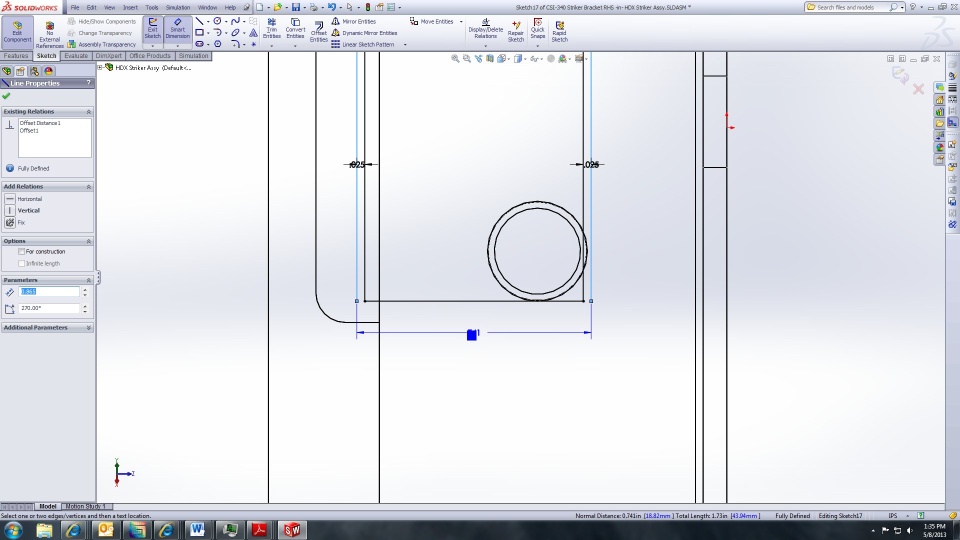The width and height of the screenshot is (960, 540).
Task: Open the Smart Dimension dropdown arrow
Action: point(178,46)
